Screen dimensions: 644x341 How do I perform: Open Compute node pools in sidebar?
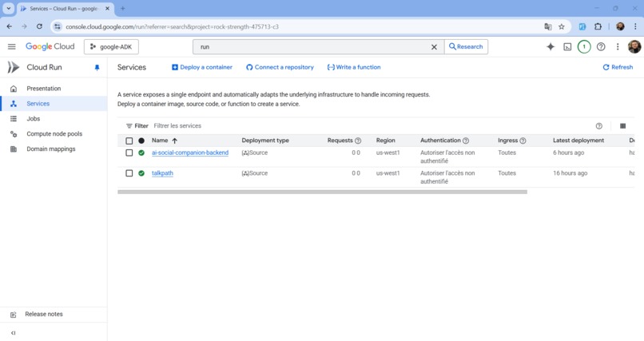pyautogui.click(x=54, y=134)
